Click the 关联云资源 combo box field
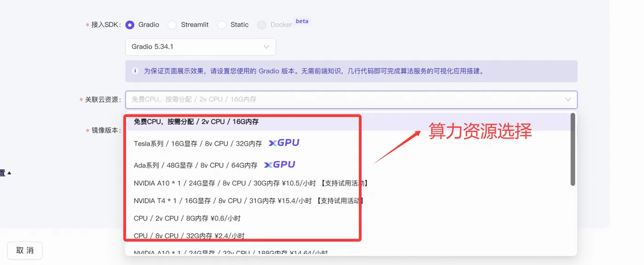Viewport: 644px width, 265px height. (x=351, y=99)
